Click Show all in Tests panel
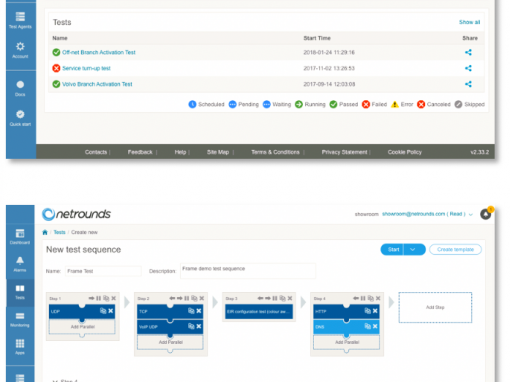 point(469,22)
